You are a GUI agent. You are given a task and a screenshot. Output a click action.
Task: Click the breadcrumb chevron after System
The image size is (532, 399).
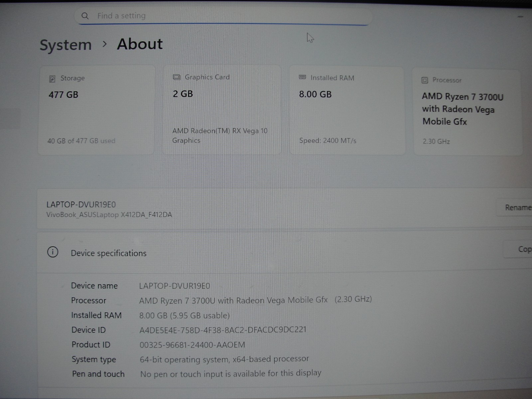105,44
